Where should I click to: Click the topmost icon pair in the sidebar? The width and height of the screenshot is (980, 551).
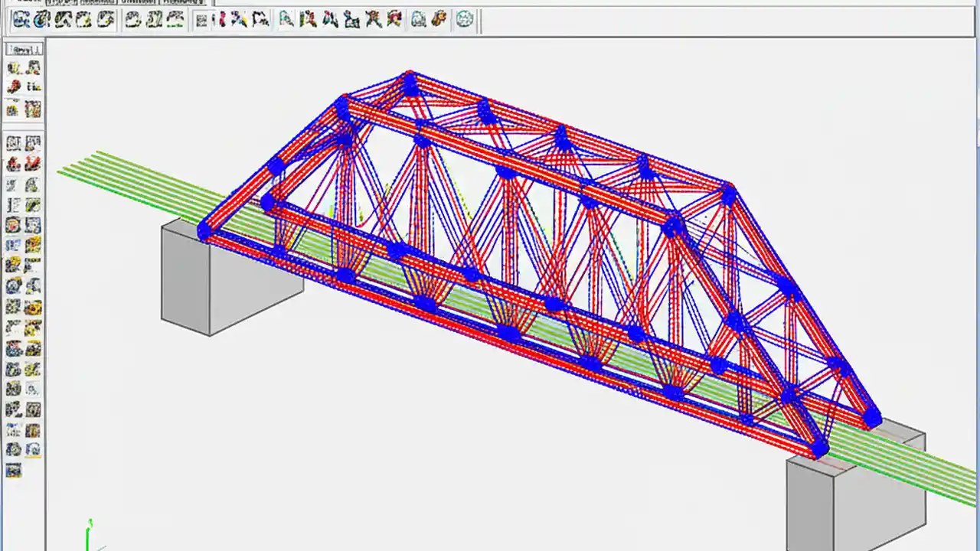pyautogui.click(x=23, y=67)
